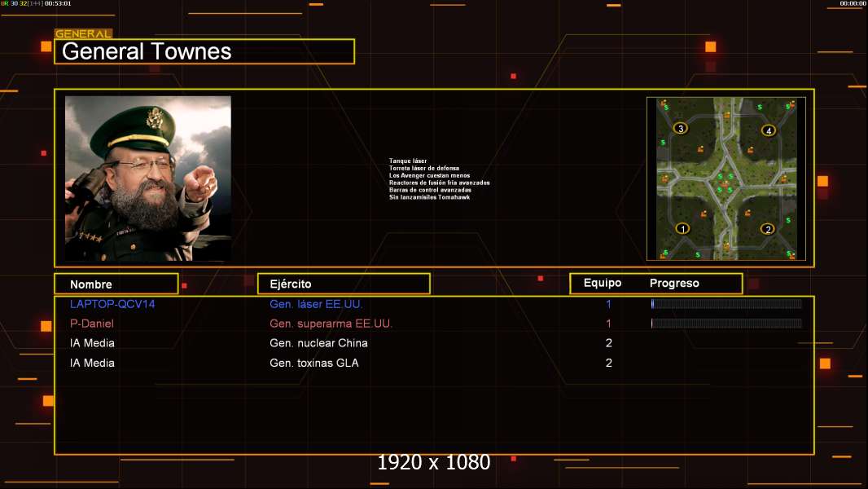Click Los Avenger cuestan menos text
This screenshot has width=868, height=489.
click(x=430, y=175)
